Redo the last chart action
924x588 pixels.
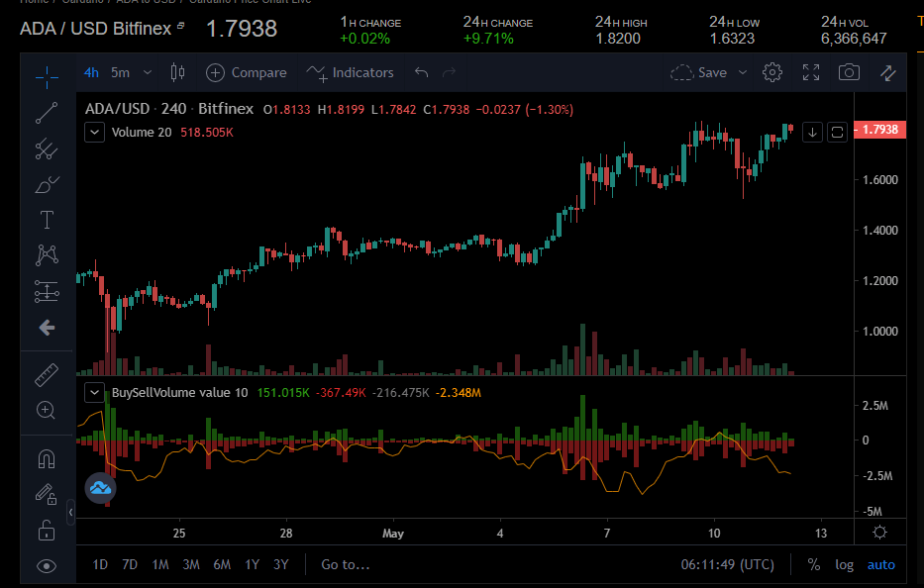tap(450, 72)
